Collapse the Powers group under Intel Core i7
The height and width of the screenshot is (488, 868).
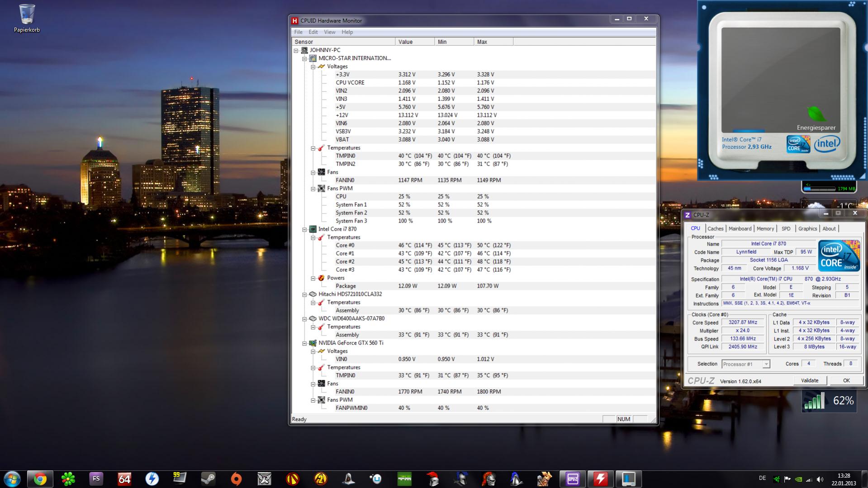(313, 278)
